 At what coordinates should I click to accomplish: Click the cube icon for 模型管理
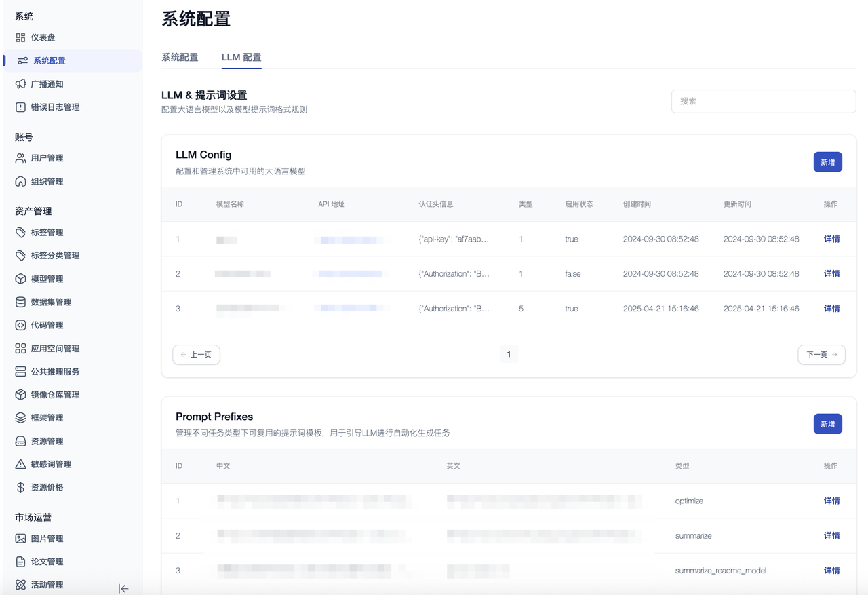(20, 279)
